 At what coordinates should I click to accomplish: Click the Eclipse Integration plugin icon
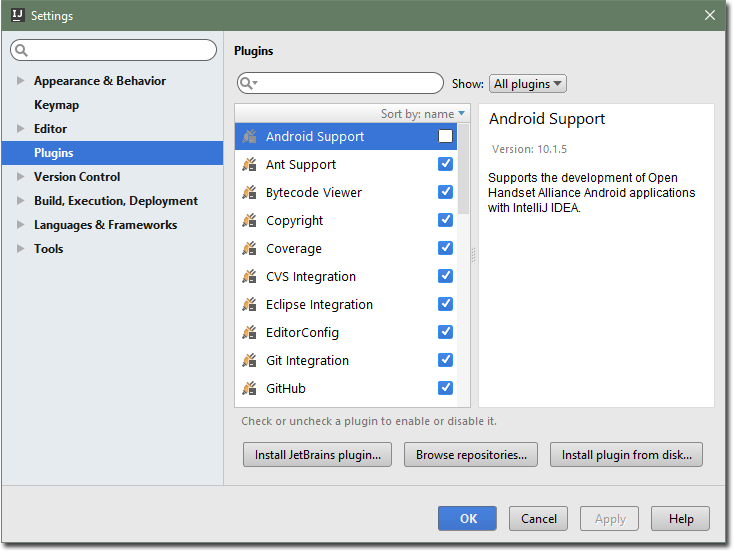coord(250,305)
